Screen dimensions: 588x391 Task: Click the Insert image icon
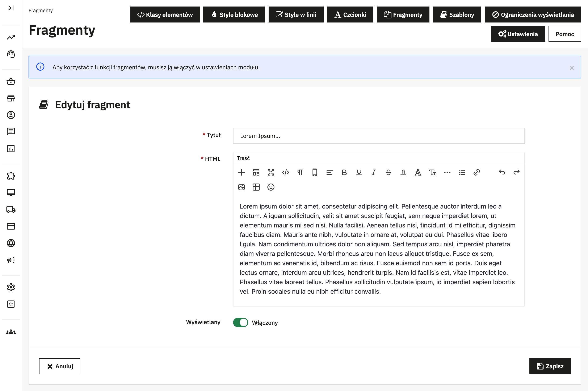pos(241,187)
